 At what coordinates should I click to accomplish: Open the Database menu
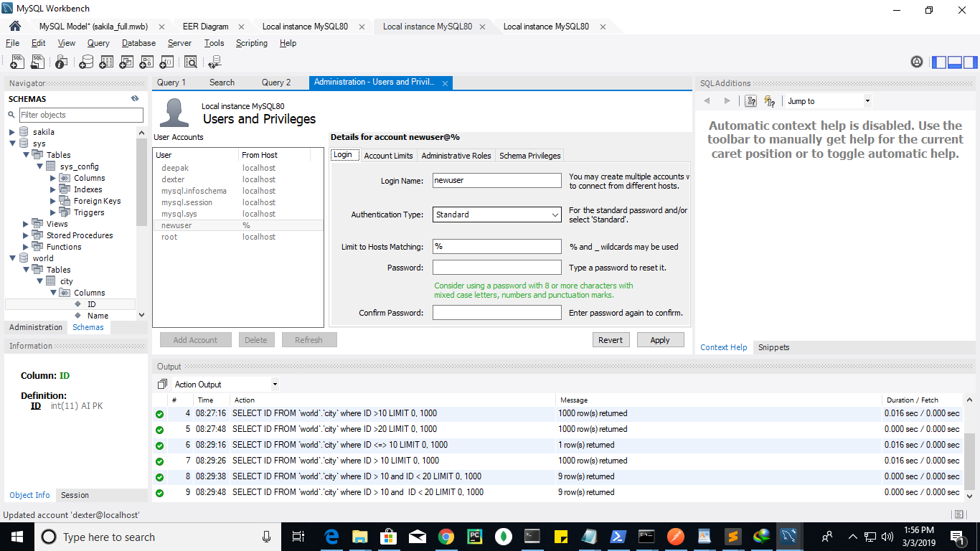pos(138,43)
